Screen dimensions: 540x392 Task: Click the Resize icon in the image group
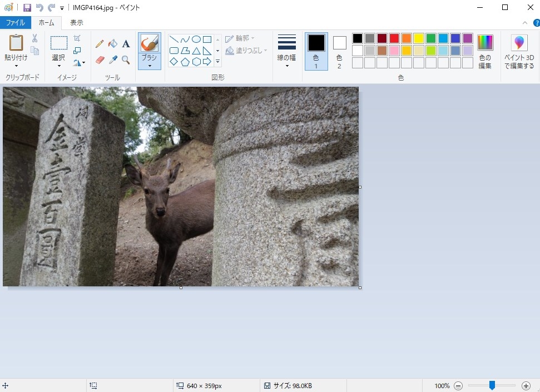pyautogui.click(x=77, y=51)
